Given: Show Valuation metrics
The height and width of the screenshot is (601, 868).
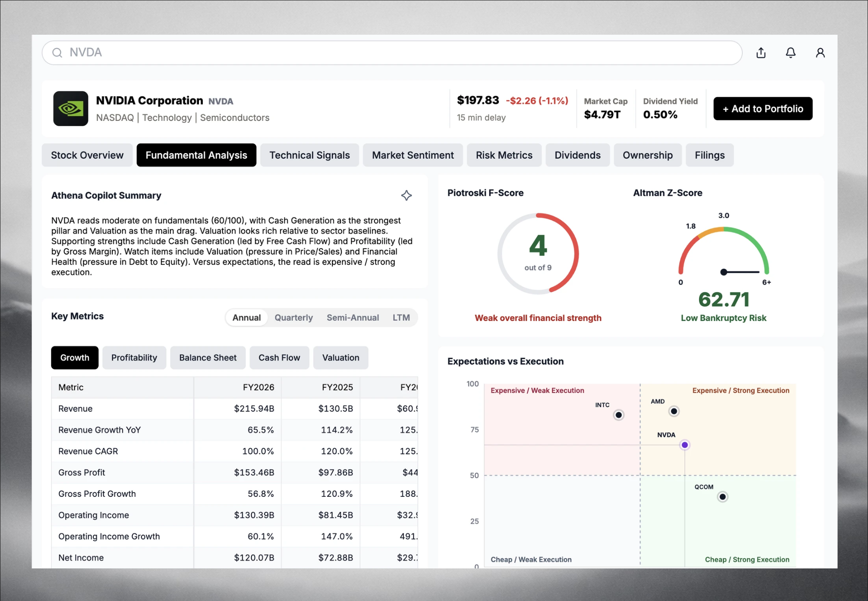Looking at the screenshot, I should tap(341, 358).
